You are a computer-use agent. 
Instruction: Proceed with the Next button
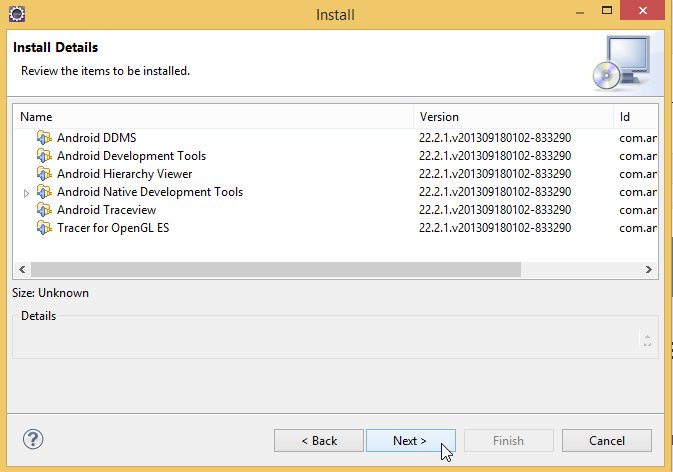pyautogui.click(x=410, y=441)
